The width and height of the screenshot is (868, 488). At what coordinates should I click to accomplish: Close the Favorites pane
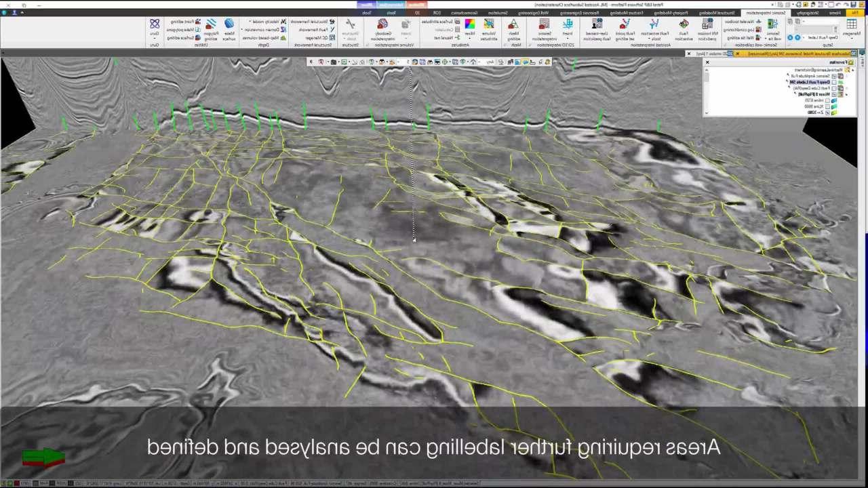(707, 62)
